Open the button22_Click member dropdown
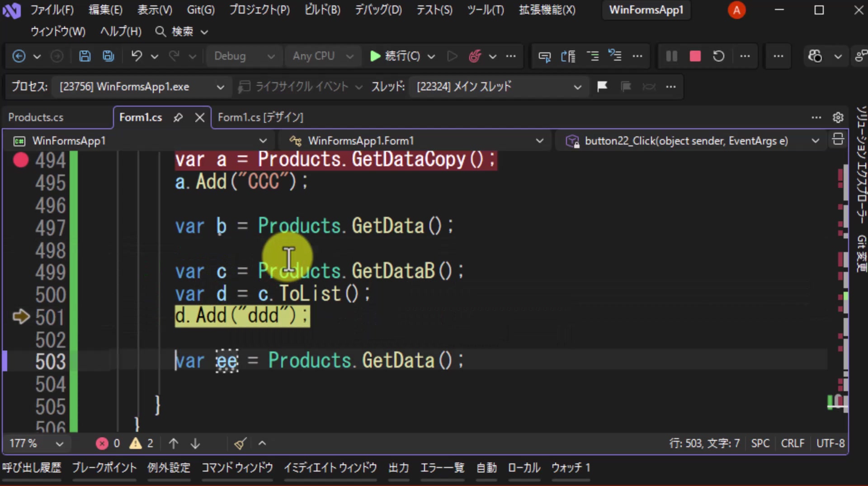The width and height of the screenshot is (868, 486). 692,141
